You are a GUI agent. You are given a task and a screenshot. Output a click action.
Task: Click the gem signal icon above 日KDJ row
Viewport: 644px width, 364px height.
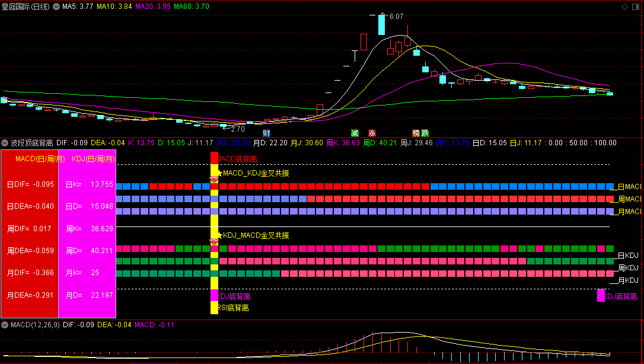pos(214,242)
